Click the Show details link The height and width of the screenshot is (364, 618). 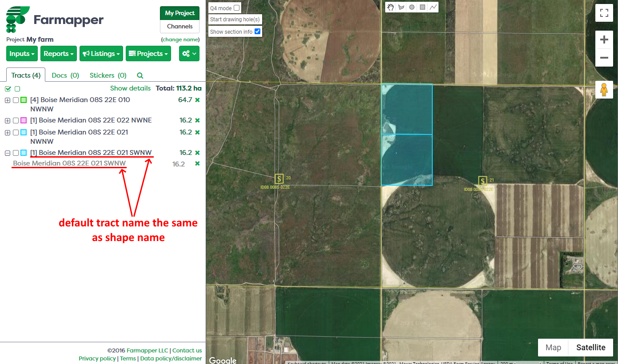[x=130, y=88]
